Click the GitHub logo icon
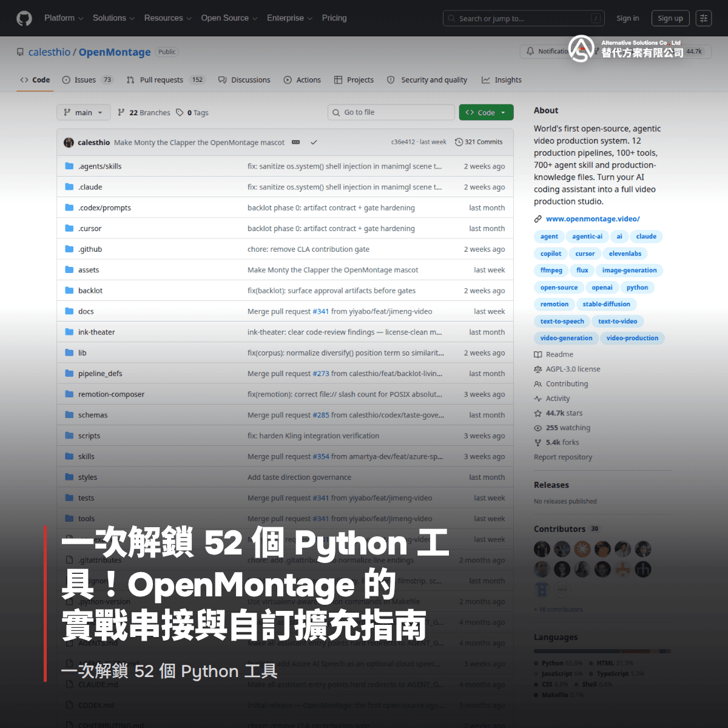Screen dimensions: 728x728 tap(24, 18)
